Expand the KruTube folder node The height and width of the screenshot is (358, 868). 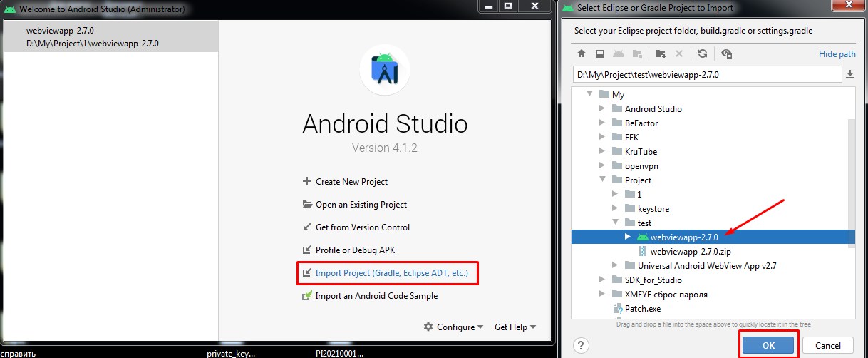[x=602, y=151]
